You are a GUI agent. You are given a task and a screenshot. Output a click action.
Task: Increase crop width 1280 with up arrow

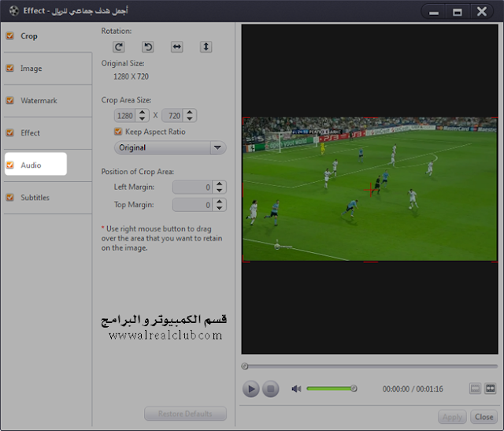pos(142,112)
